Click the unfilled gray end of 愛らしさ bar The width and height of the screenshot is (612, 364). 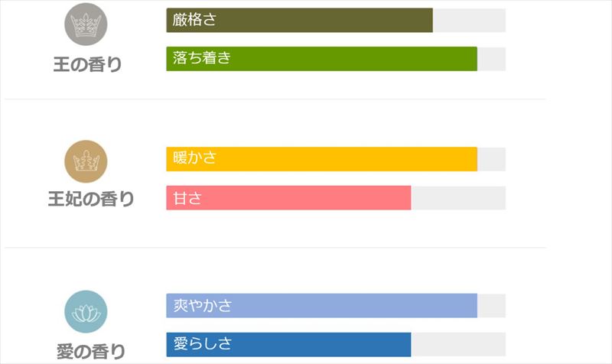point(458,345)
